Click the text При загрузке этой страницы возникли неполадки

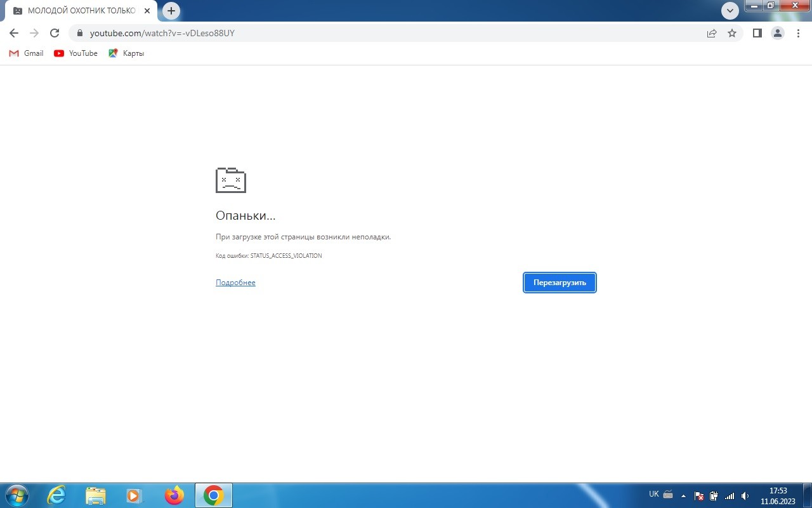pos(303,237)
